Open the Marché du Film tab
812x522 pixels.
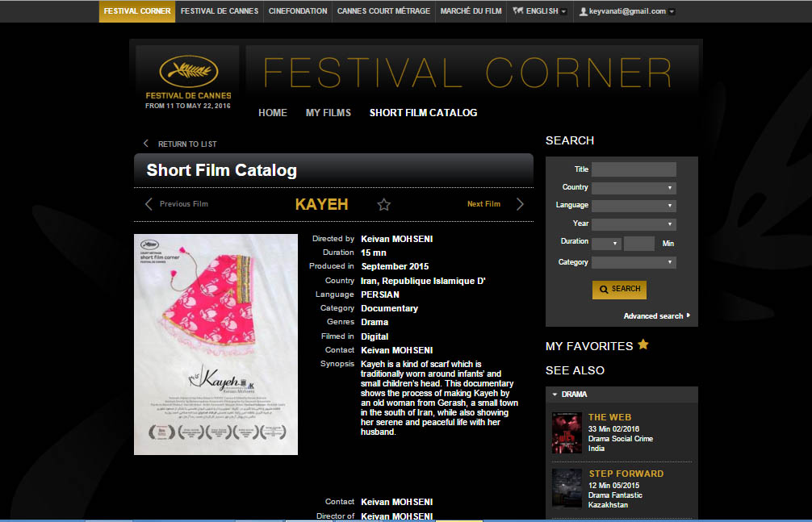click(x=471, y=10)
